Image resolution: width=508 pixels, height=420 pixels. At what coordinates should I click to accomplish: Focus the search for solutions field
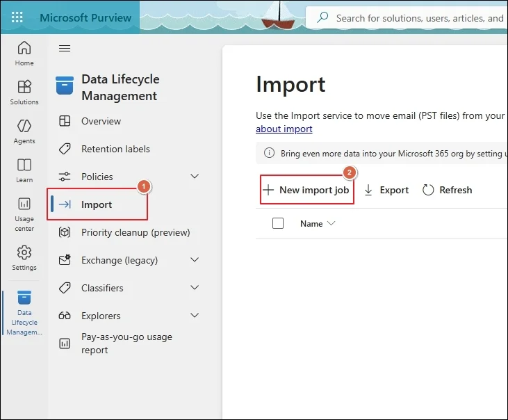coord(407,18)
